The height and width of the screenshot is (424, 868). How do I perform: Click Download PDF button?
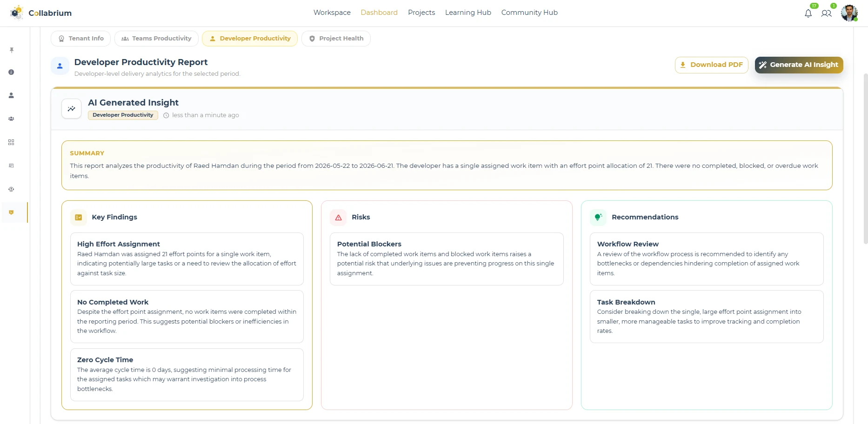pos(712,65)
